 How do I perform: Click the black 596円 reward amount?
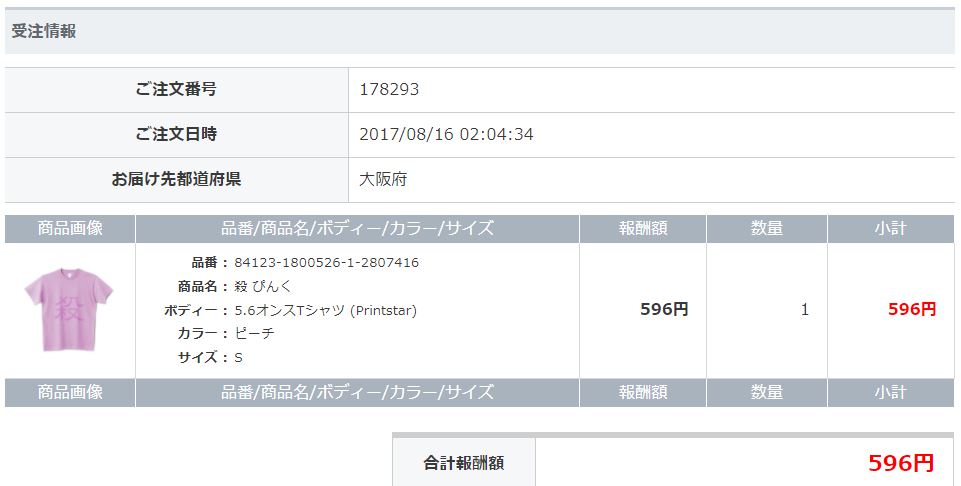664,310
